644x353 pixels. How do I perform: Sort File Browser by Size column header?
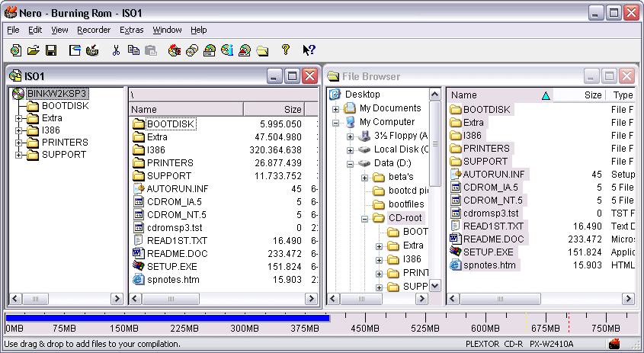point(579,95)
